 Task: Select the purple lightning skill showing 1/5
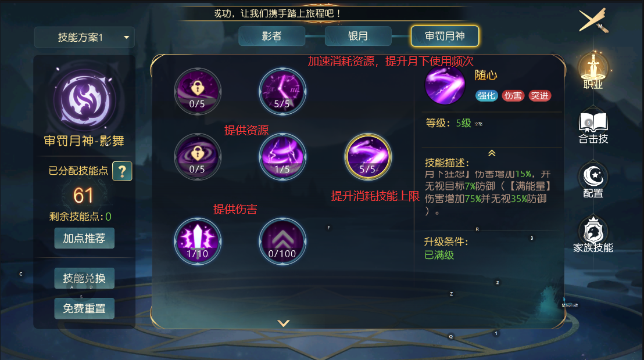click(282, 156)
